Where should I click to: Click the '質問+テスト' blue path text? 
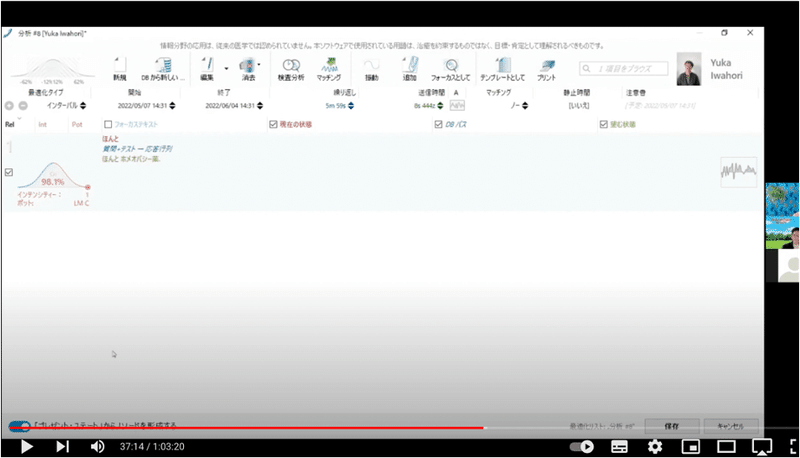137,149
